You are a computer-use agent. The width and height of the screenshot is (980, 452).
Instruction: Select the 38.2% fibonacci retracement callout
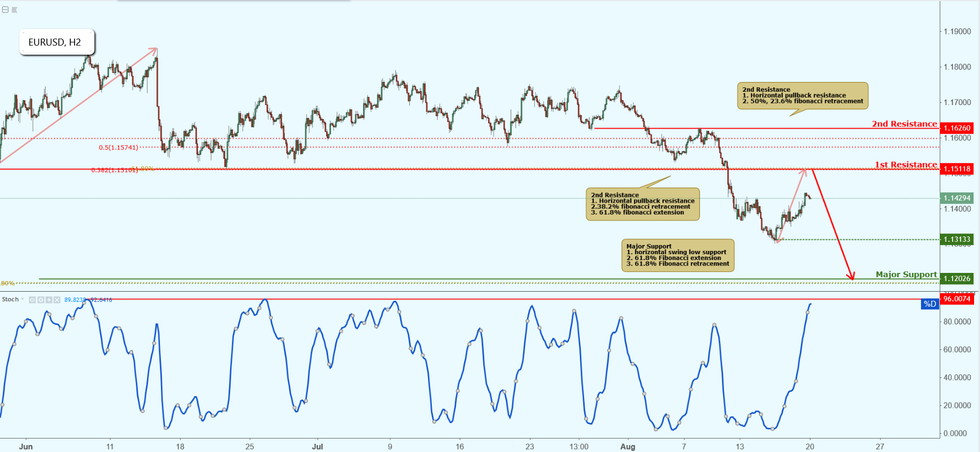coord(643,204)
